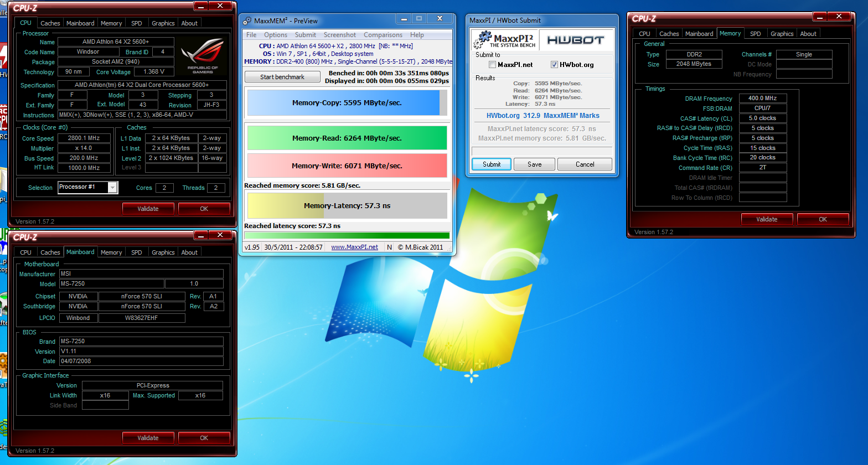Click HWbot.org 312.9 MaxxMEM² Marks link
Image resolution: width=868 pixels, height=465 pixels.
pyautogui.click(x=542, y=116)
